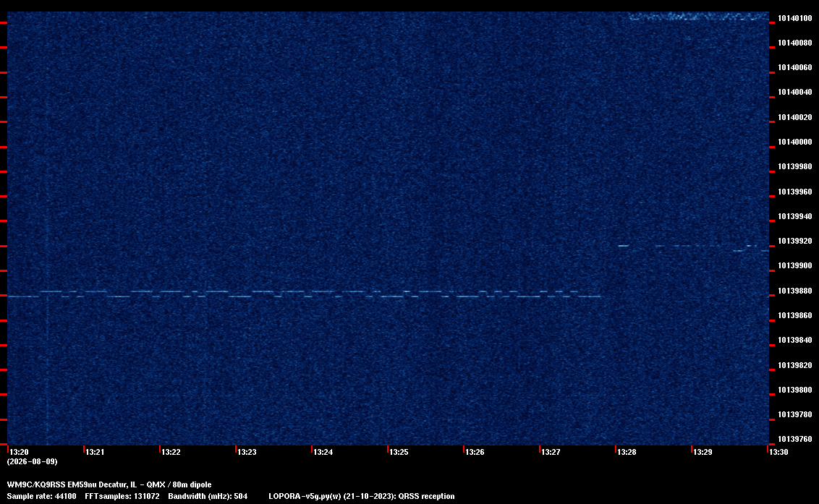
Task: Click the QRSS signal trace near 10139880
Action: pyautogui.click(x=304, y=294)
